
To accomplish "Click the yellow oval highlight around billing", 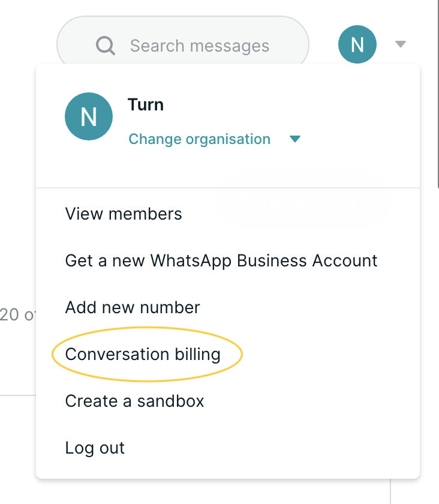I will pos(147,354).
